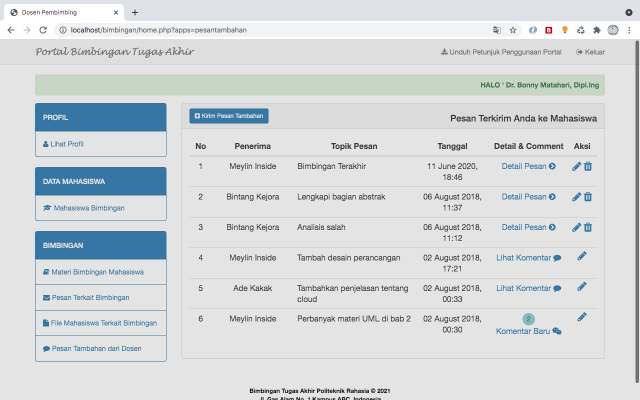Open Lihat Profil in sidebar
This screenshot has height=400, width=640.
[68, 144]
